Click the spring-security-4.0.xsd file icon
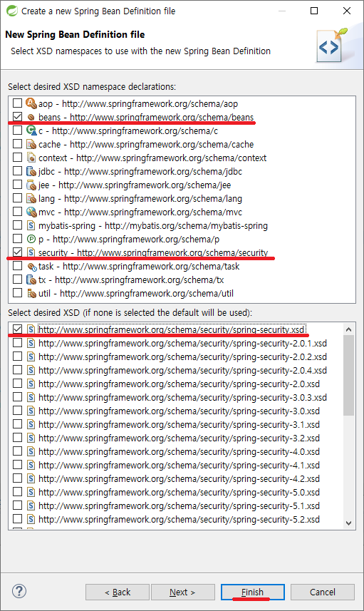364x611 pixels. coord(31,451)
